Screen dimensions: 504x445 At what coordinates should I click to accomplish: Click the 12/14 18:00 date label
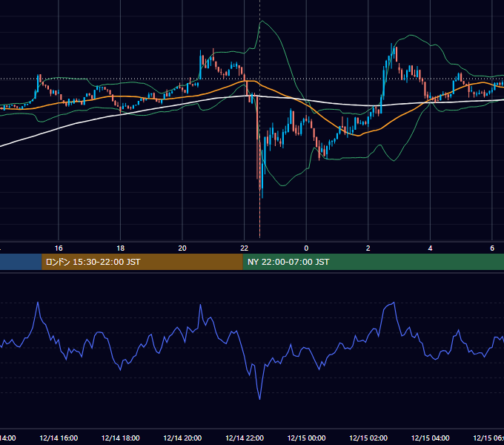coord(121,438)
